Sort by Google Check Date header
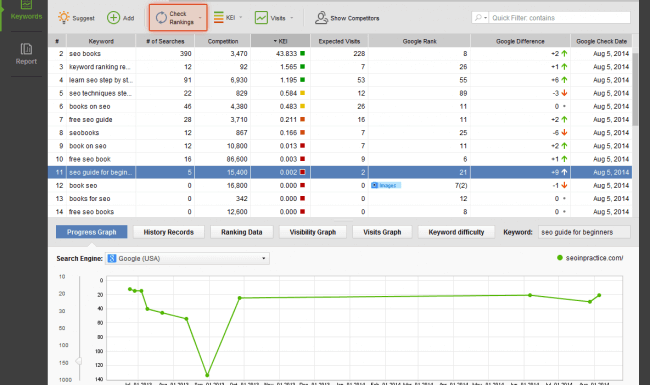 601,41
